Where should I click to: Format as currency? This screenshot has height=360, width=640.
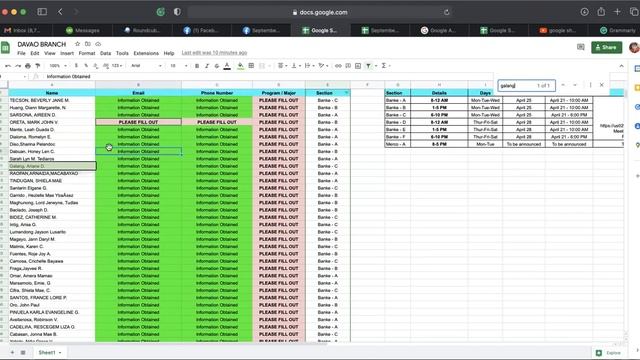pos(76,66)
